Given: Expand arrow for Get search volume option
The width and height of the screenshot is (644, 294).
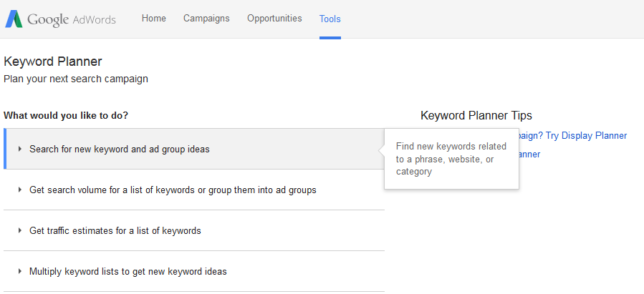Looking at the screenshot, I should tap(20, 190).
